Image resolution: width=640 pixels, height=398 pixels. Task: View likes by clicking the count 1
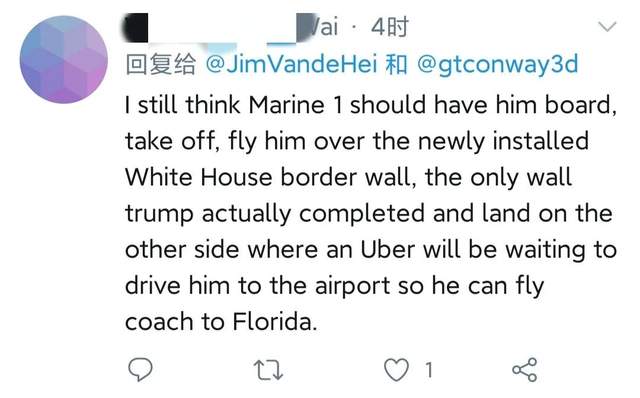pyautogui.click(x=428, y=370)
